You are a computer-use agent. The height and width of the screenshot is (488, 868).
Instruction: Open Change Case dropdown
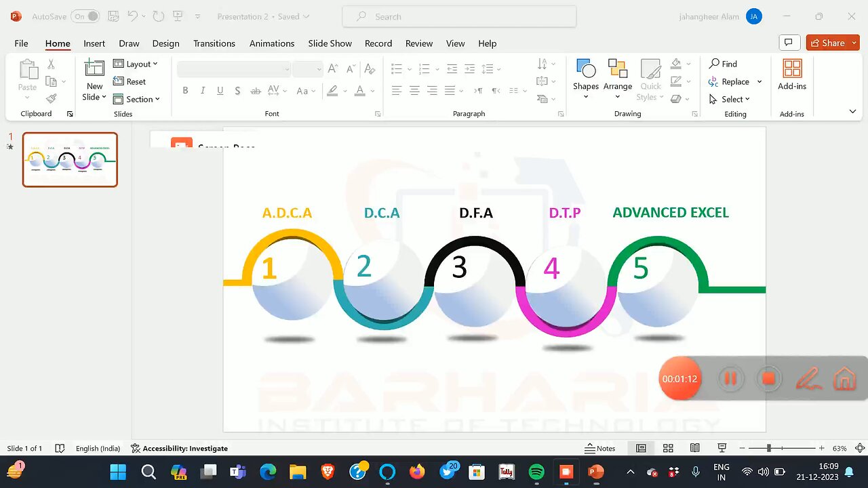point(305,91)
